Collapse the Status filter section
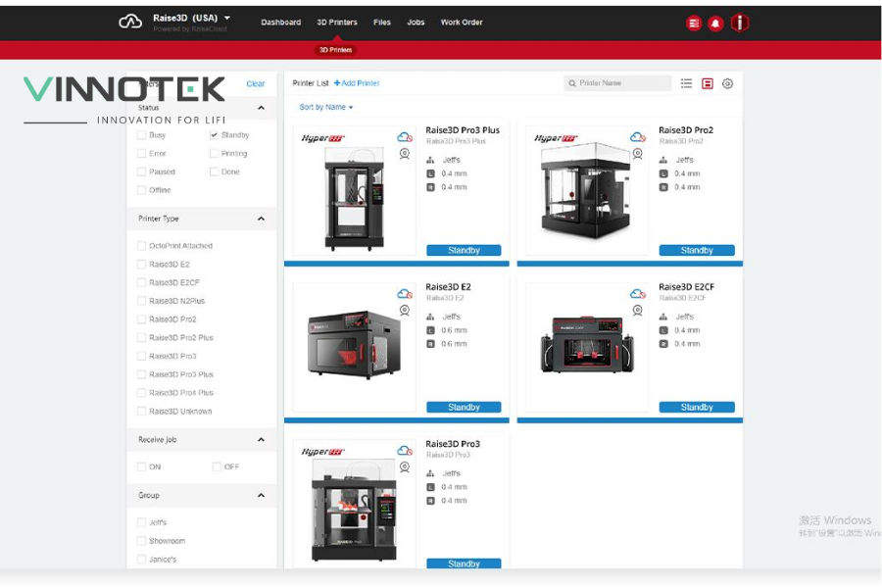The height and width of the screenshot is (588, 882). point(261,108)
